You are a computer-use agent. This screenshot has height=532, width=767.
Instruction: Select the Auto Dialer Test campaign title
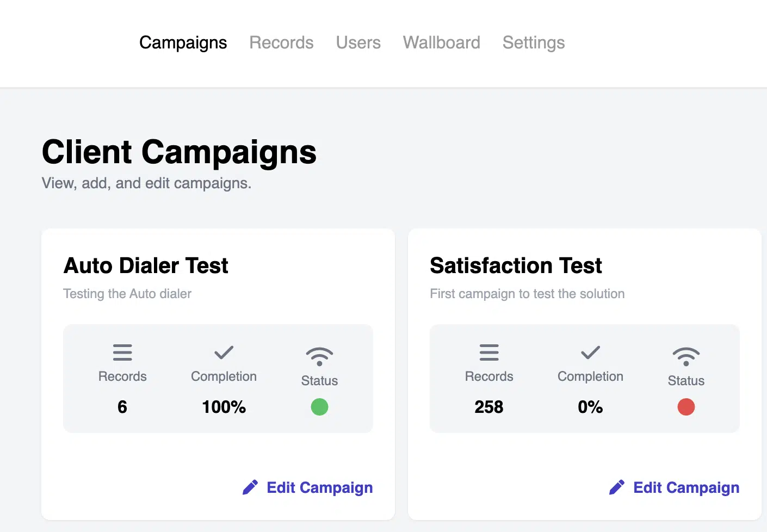click(x=146, y=265)
